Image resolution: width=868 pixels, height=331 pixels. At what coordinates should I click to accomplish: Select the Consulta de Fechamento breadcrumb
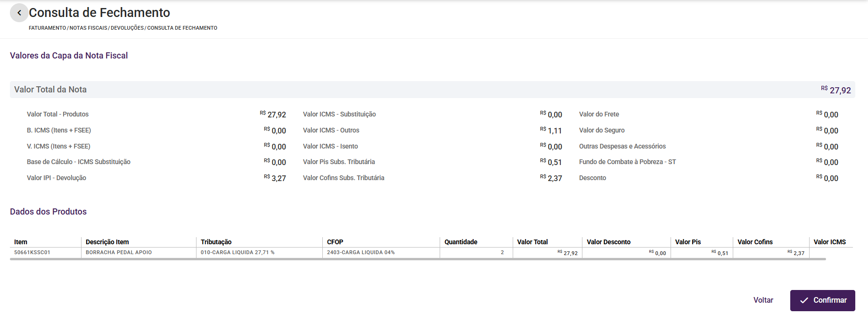tap(182, 28)
